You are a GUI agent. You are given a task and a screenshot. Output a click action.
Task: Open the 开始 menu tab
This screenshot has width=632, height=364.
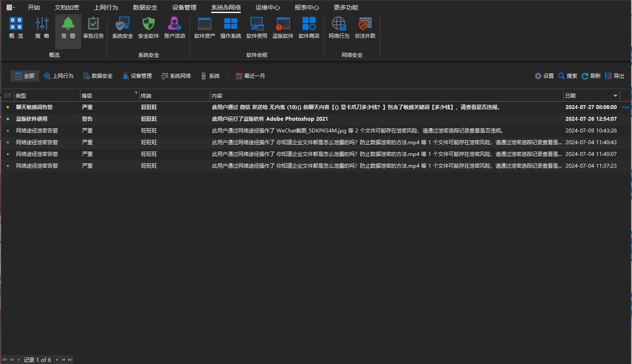[x=34, y=7]
